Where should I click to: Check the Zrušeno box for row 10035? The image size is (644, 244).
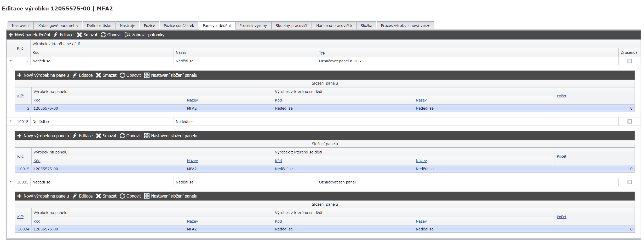(629, 182)
